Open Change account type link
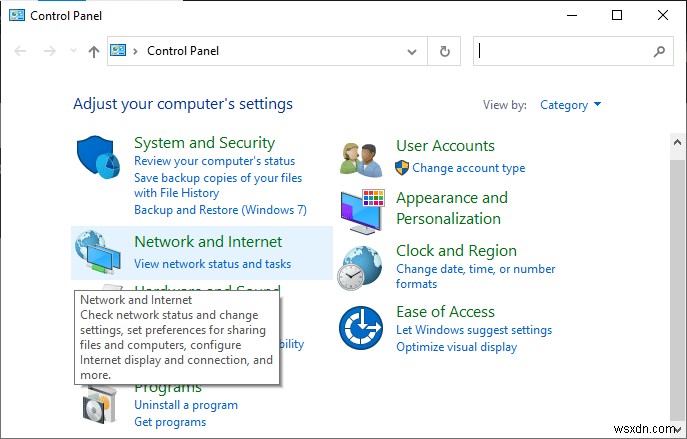Viewport: 687px width, 439px height. [468, 168]
